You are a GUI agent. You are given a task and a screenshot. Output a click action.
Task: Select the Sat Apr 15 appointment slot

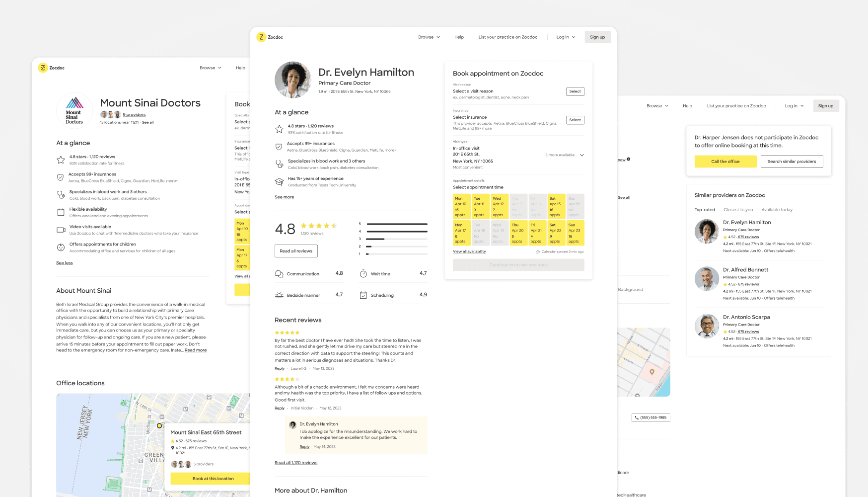[556, 206]
